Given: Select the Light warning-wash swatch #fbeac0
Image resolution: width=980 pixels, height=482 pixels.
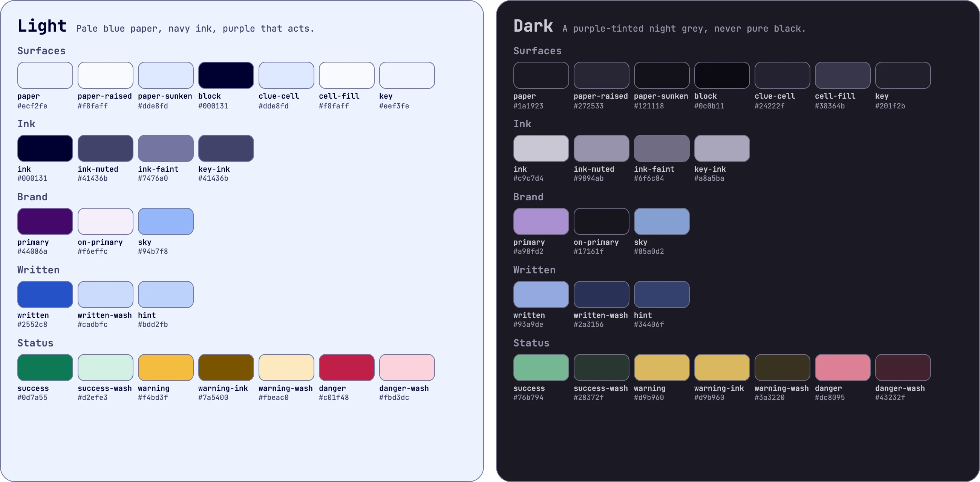Looking at the screenshot, I should point(286,367).
